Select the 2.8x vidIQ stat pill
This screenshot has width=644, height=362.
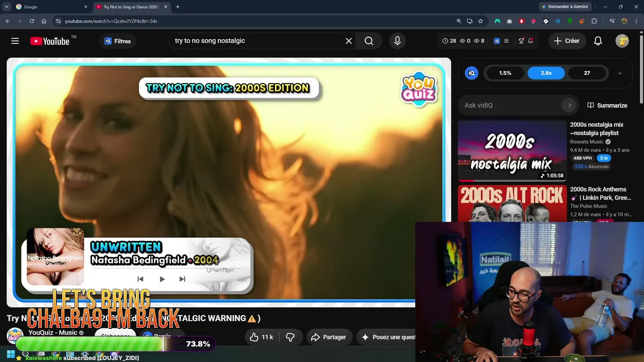[x=546, y=73]
